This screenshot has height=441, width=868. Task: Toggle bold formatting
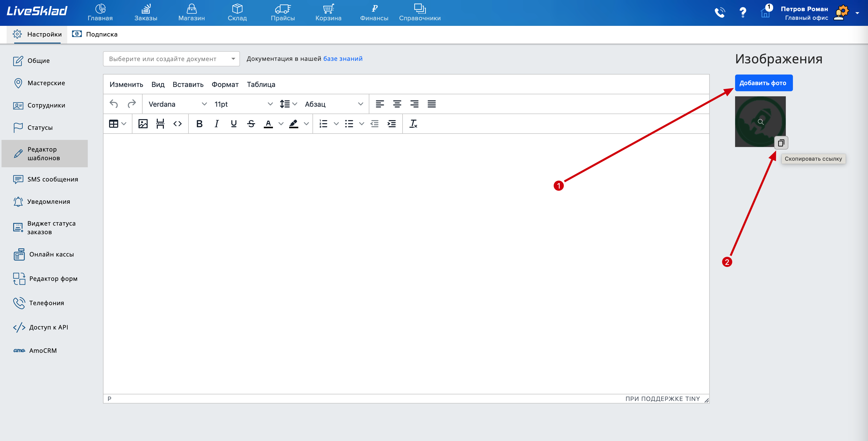199,124
